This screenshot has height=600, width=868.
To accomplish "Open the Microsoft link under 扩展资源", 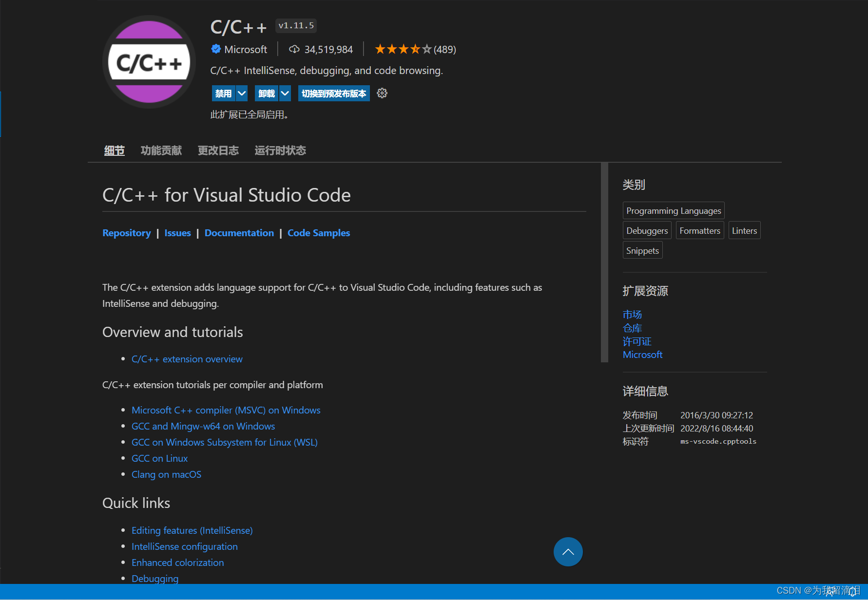I will [642, 355].
